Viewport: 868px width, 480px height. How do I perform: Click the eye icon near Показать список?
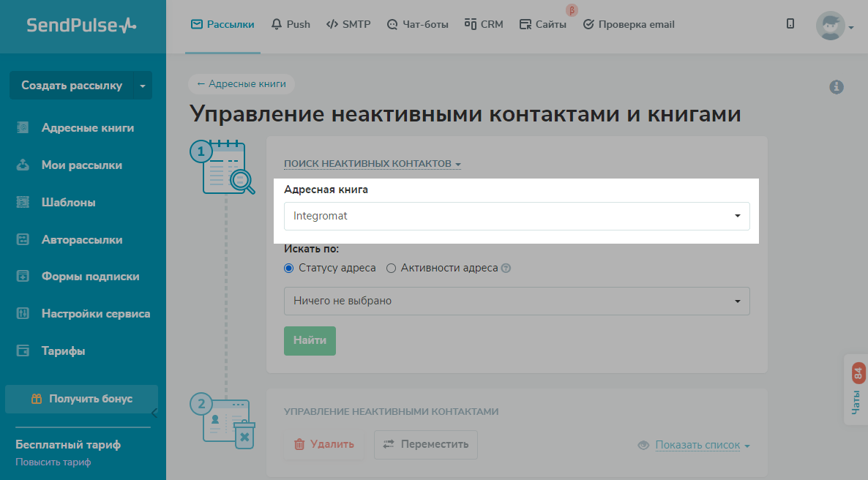(644, 445)
